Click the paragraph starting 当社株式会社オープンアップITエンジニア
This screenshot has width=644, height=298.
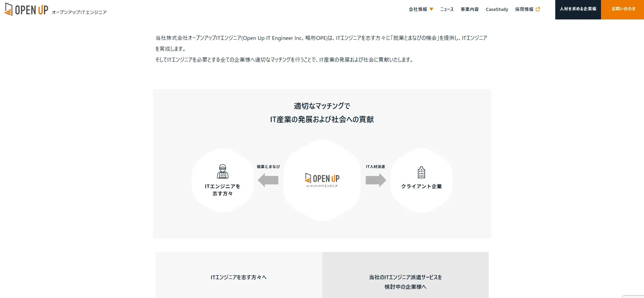[x=321, y=43]
